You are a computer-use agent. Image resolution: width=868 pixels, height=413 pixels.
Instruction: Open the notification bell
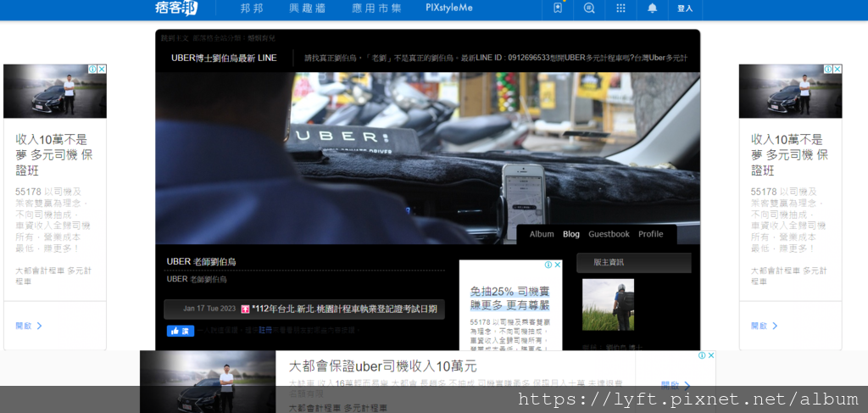click(x=653, y=8)
